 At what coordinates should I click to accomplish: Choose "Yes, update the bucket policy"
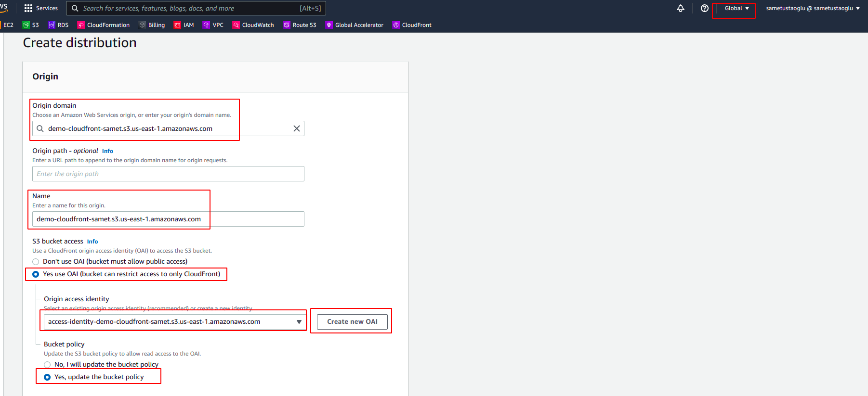[x=47, y=377]
